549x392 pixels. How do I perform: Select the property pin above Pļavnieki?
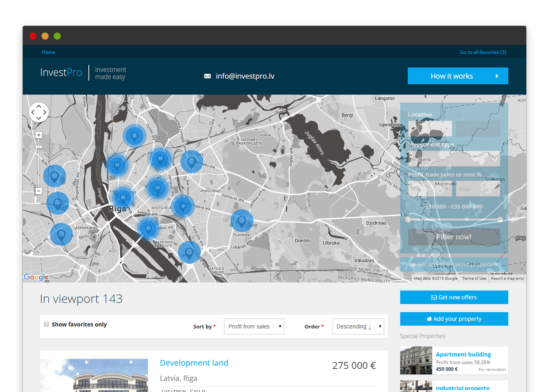tap(242, 221)
